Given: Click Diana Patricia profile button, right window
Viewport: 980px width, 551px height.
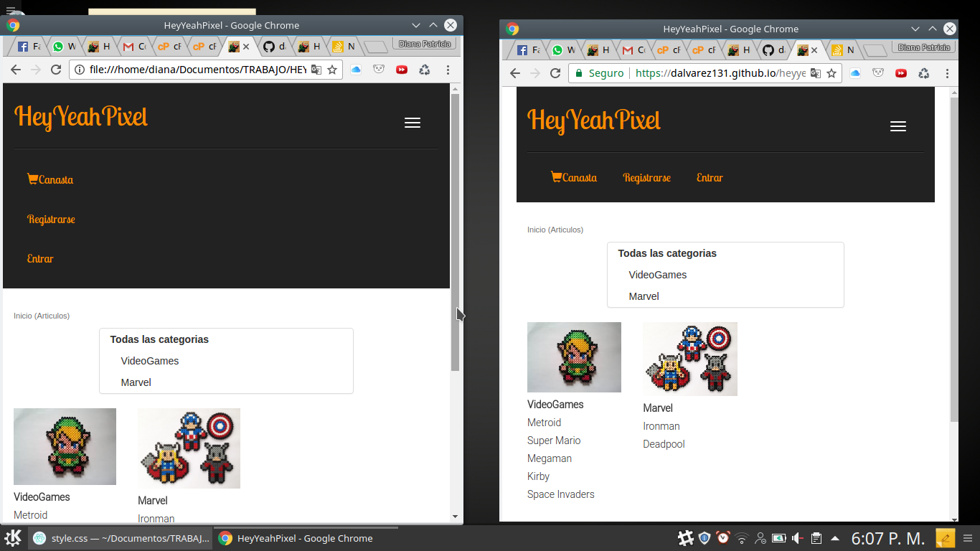Looking at the screenshot, I should point(923,48).
